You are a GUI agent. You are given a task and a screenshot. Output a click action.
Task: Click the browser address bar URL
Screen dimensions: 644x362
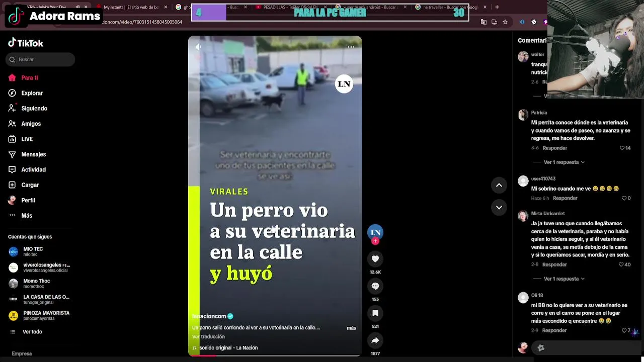tap(142, 22)
